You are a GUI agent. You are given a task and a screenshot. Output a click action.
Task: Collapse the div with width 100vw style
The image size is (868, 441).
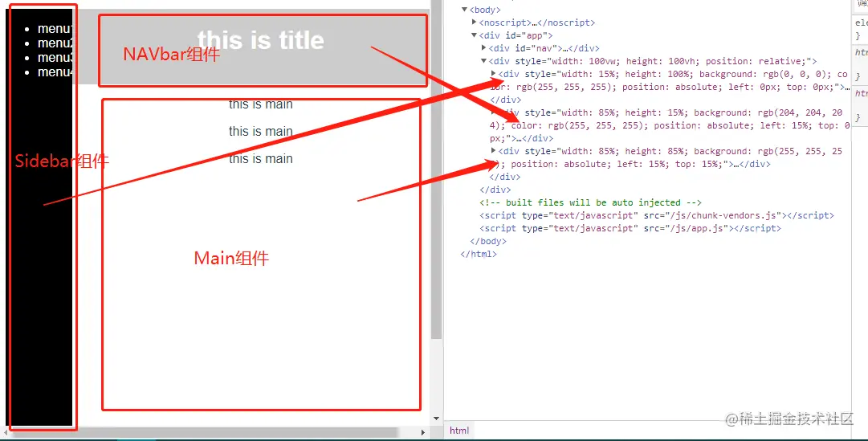pyautogui.click(x=484, y=61)
